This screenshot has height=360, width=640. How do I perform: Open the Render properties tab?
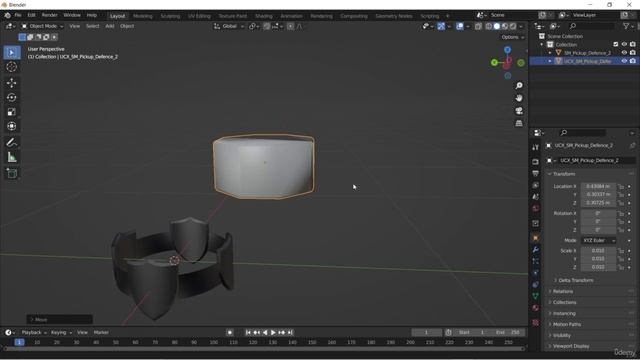tap(536, 162)
